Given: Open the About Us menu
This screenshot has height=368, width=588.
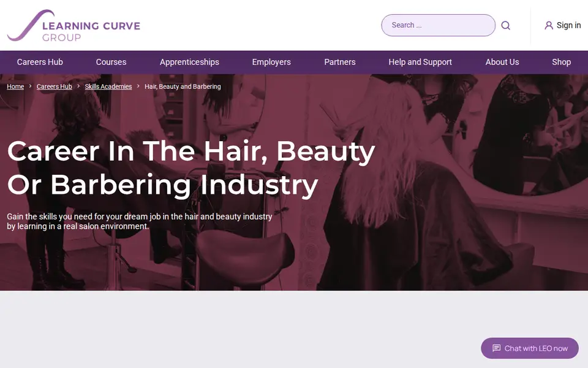Looking at the screenshot, I should [502, 62].
